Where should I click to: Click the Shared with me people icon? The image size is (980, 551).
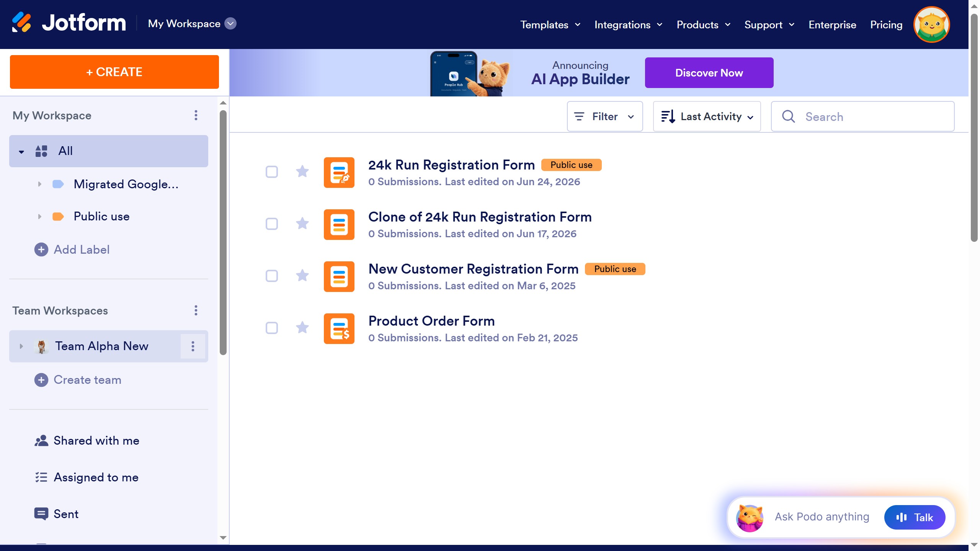41,441
